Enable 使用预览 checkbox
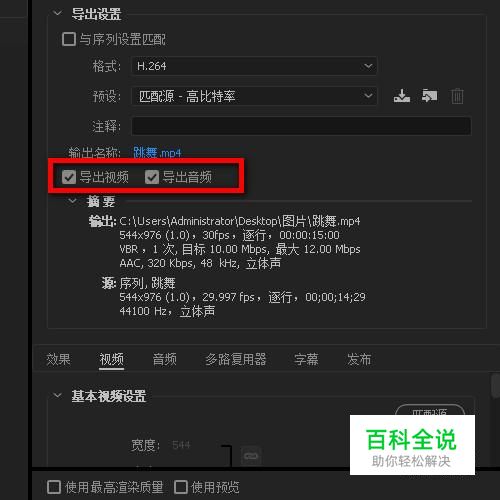500x500 pixels. point(181,487)
